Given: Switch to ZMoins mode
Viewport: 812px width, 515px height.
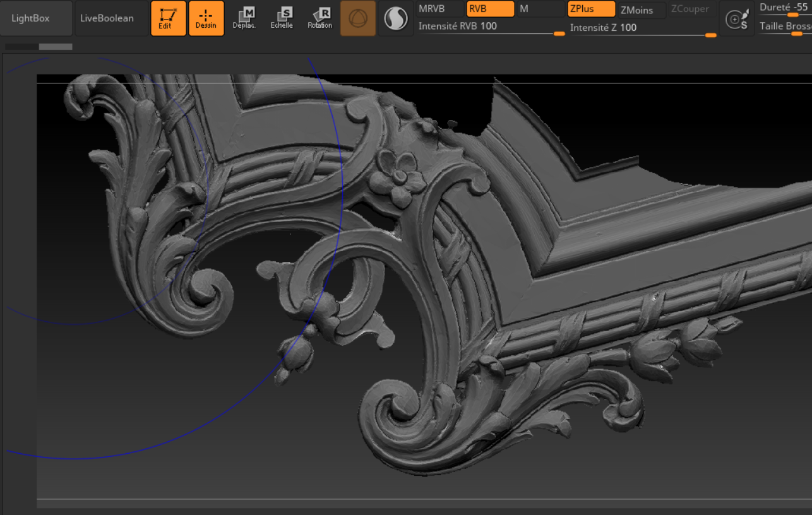Looking at the screenshot, I should coord(642,9).
